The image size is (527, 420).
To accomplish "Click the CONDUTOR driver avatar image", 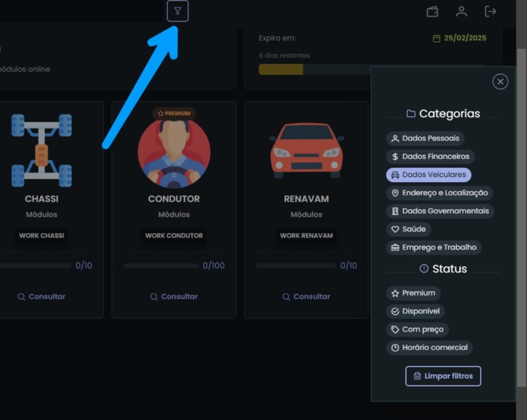I will point(174,153).
